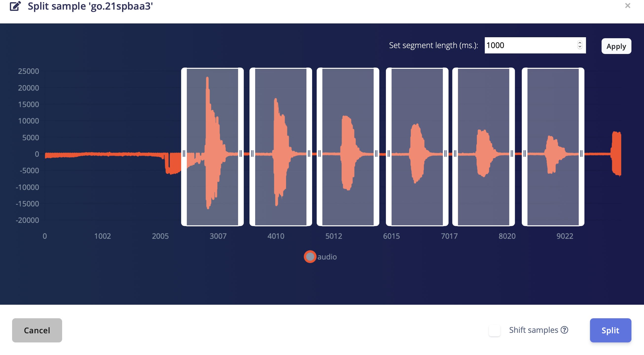644x355 pixels.
Task: Grab the right handle of the first segment
Action: pos(241,154)
